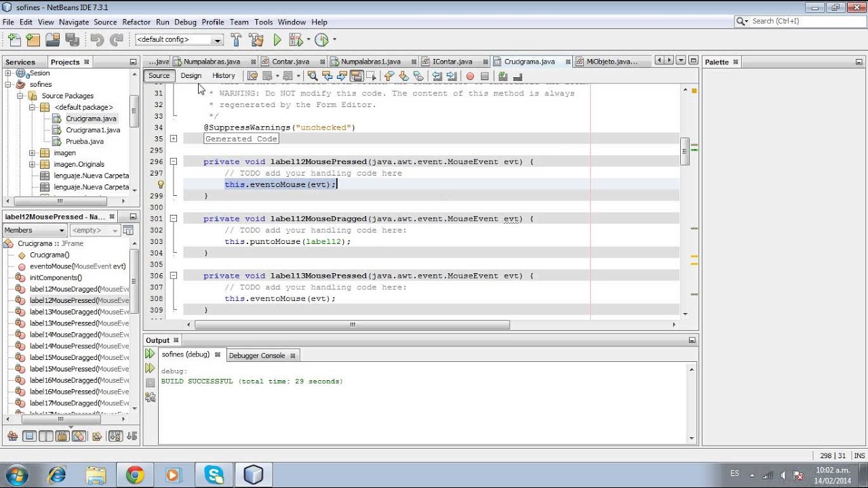
Task: Toggle Show Inherited Members in Navigator
Action: (x=12, y=436)
